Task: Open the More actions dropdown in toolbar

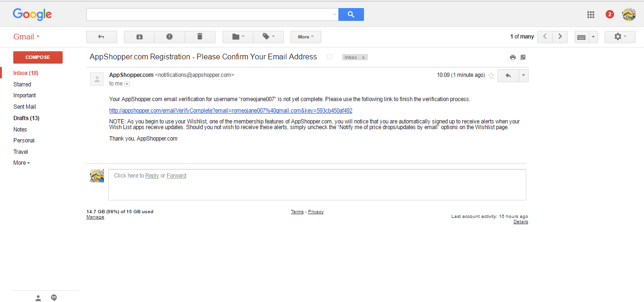Action: click(306, 37)
